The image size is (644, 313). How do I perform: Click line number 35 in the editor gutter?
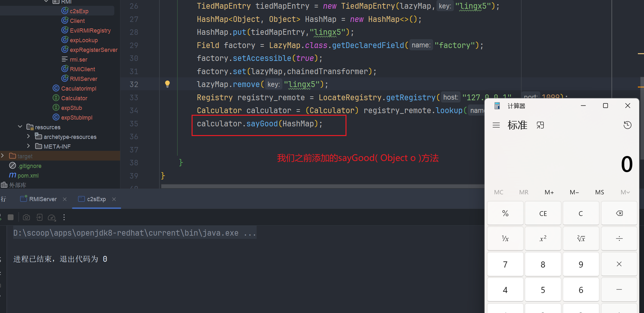tap(134, 124)
